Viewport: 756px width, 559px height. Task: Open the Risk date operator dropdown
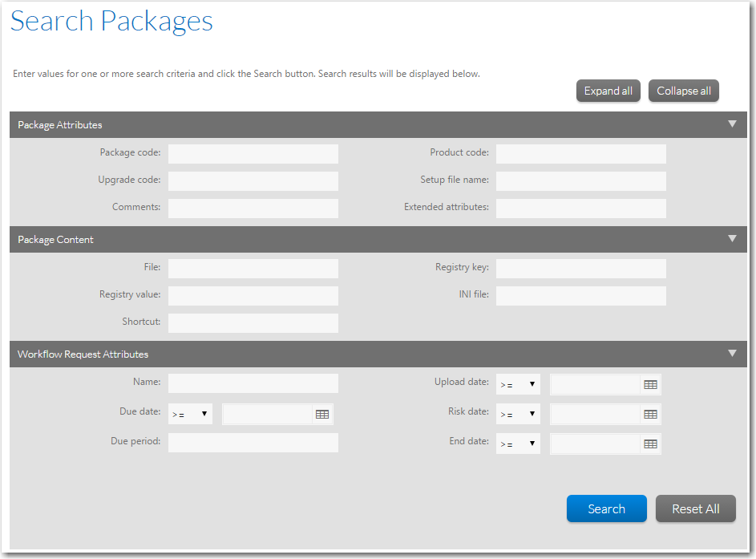(518, 415)
